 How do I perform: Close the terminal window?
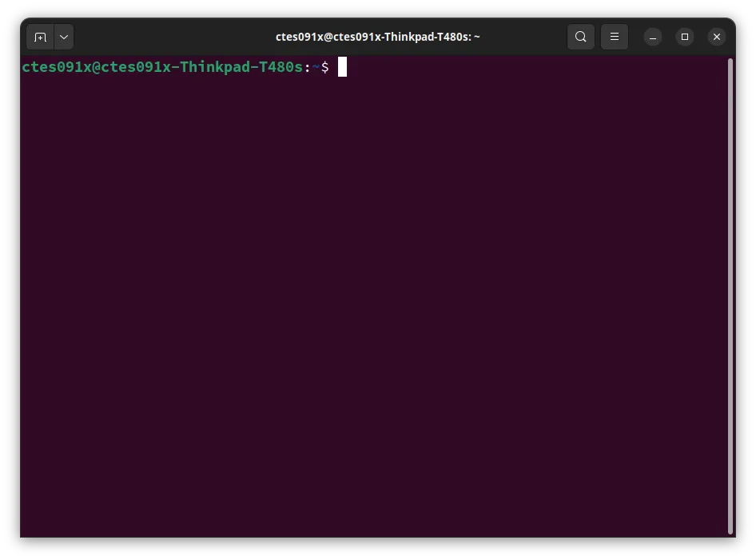(x=717, y=37)
